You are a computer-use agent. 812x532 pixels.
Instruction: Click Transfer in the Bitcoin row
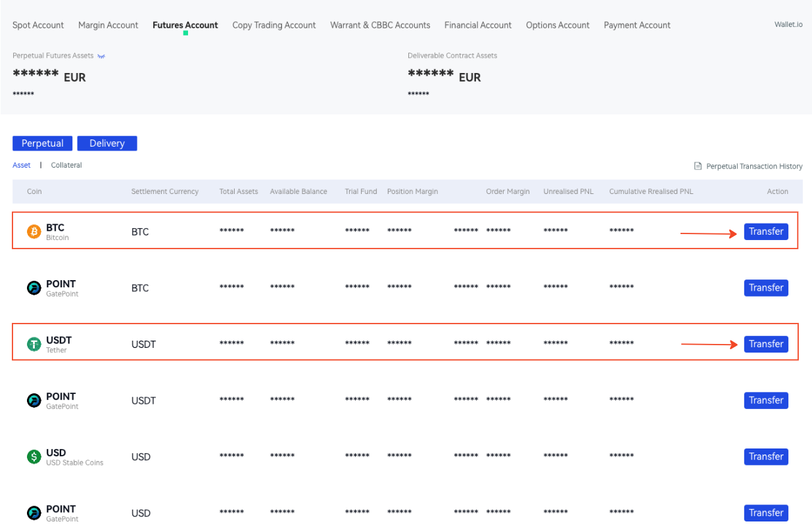[x=766, y=231]
